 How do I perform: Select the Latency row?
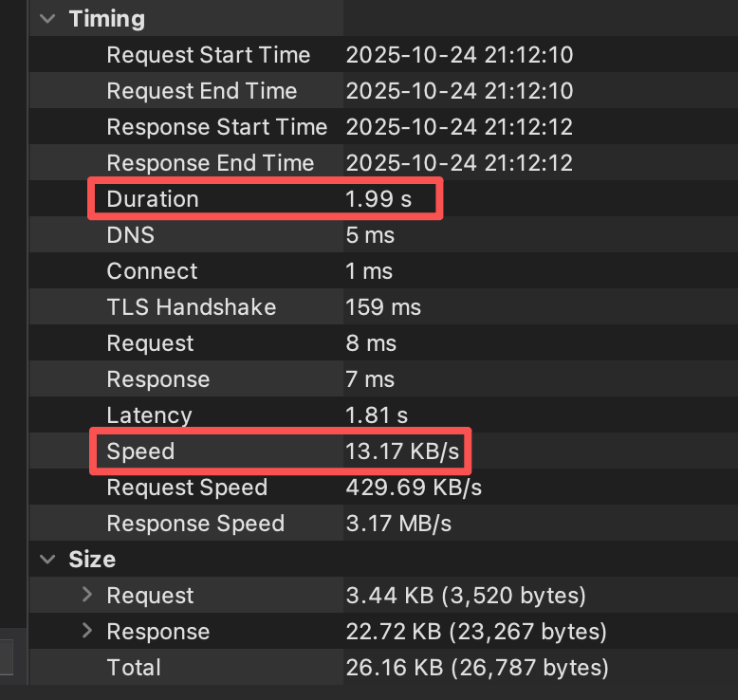(149, 415)
